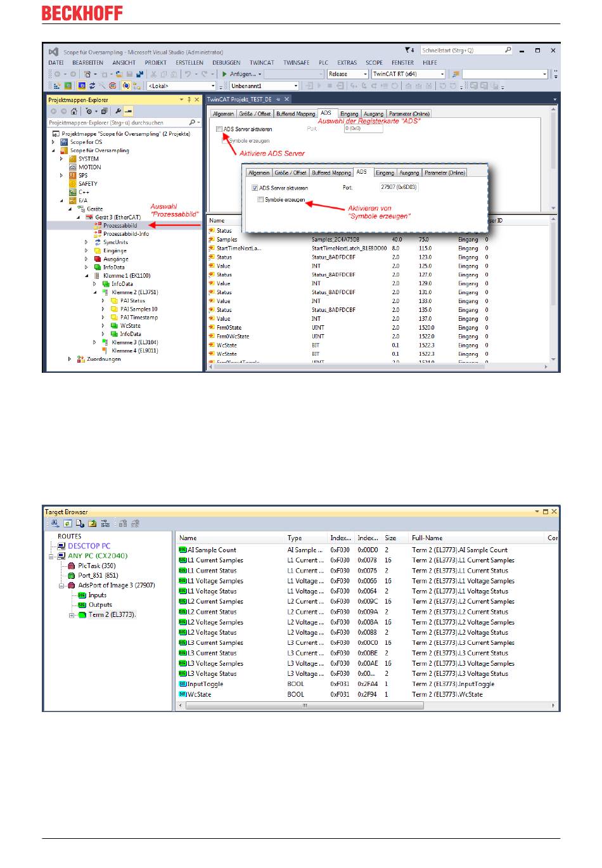Image resolution: width=602 pixels, height=868 pixels.
Task: Open the DEBUGGEN menu
Action: click(226, 63)
